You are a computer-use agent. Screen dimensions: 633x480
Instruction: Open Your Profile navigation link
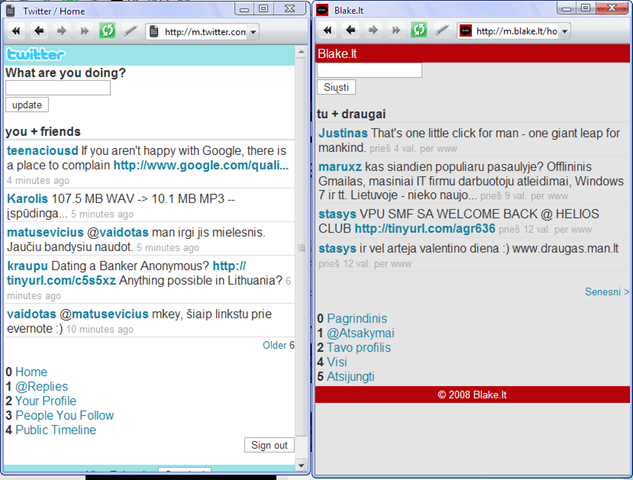[x=46, y=401]
